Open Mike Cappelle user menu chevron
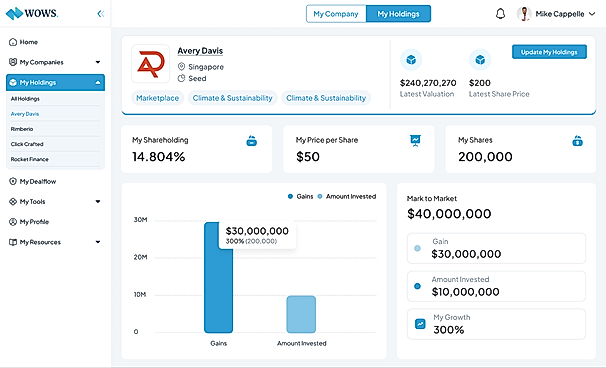Screen dimensions: 606x368 tap(592, 14)
